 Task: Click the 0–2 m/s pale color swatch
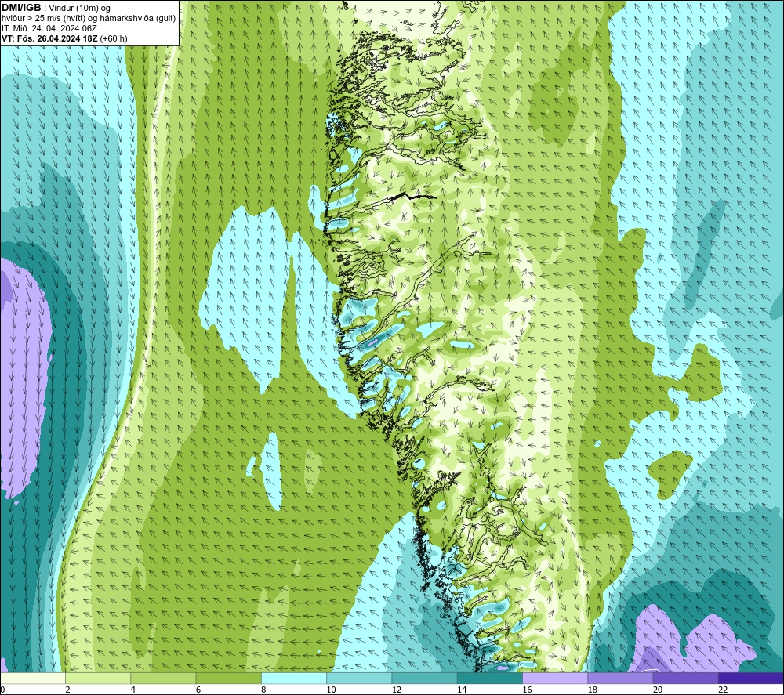tap(32, 679)
